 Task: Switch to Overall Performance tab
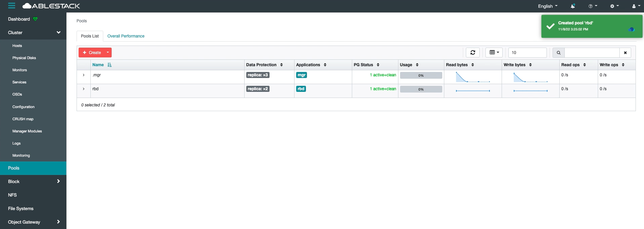tap(126, 36)
